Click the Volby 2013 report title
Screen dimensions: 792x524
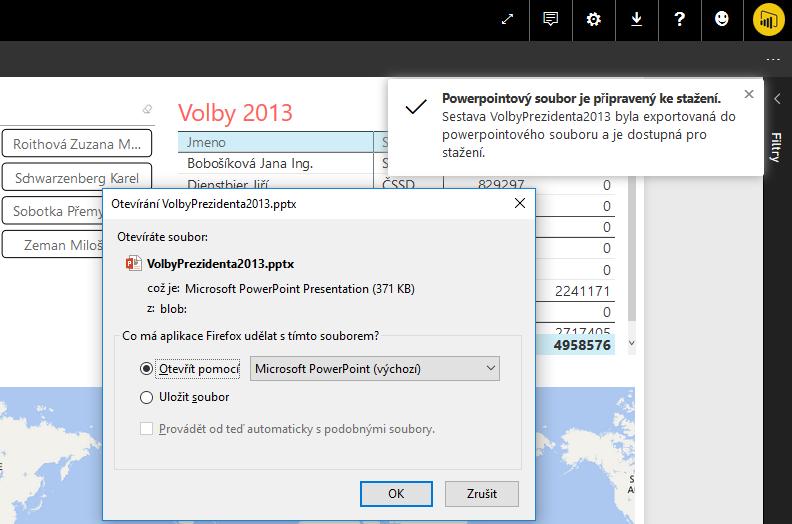[235, 112]
